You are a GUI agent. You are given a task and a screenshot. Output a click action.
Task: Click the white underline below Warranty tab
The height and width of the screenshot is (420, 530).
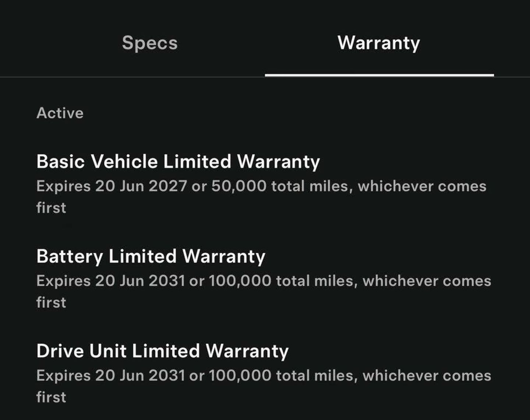[379, 75]
